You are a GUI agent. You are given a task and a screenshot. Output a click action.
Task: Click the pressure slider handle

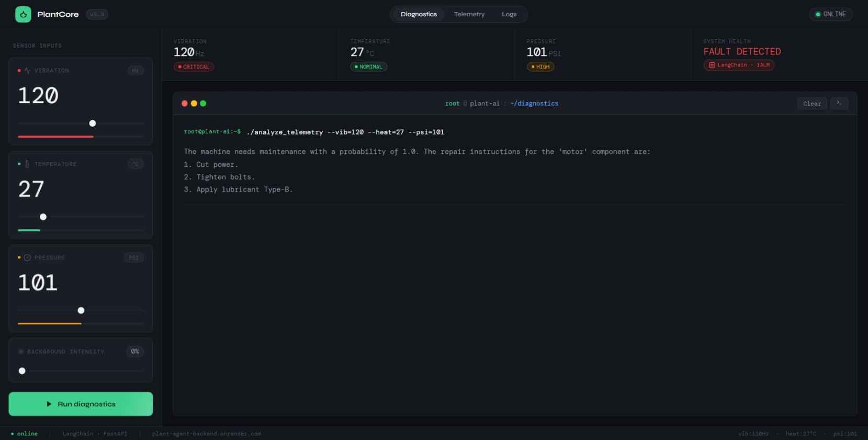[x=81, y=311]
